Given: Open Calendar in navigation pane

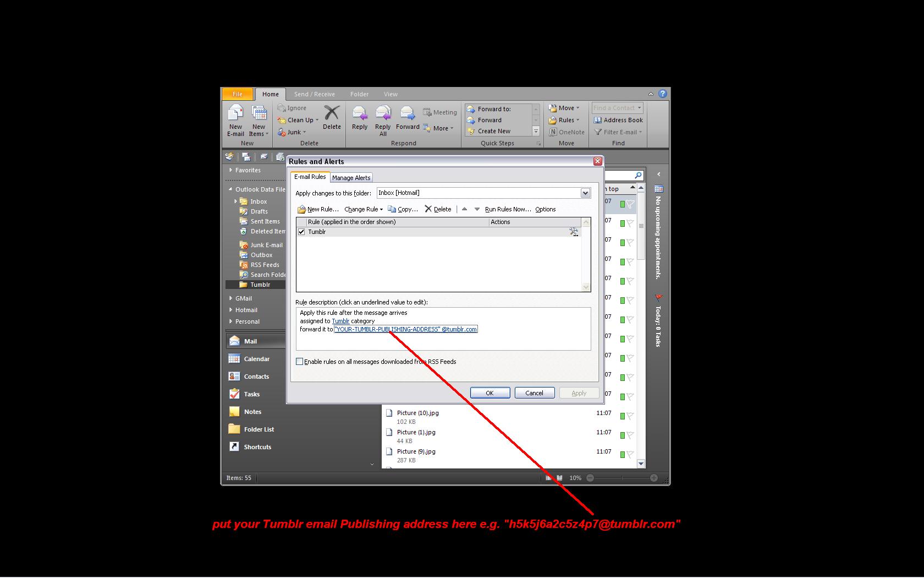Looking at the screenshot, I should (256, 359).
